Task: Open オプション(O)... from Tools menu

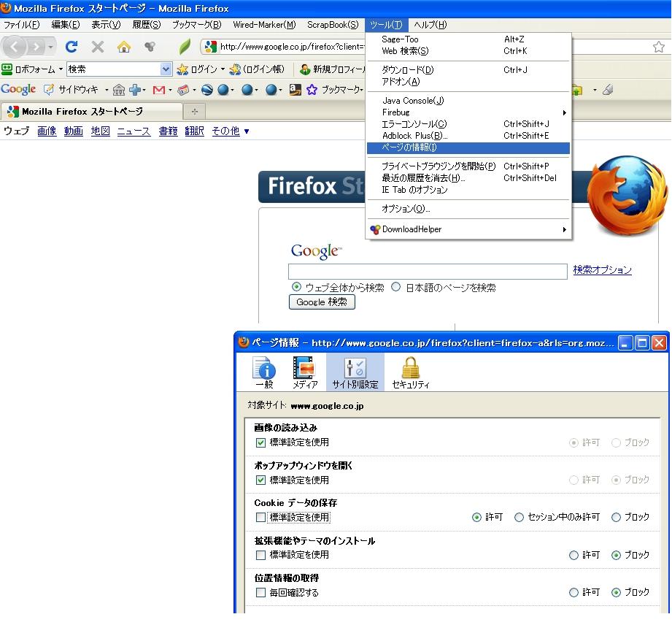Action: 468,209
